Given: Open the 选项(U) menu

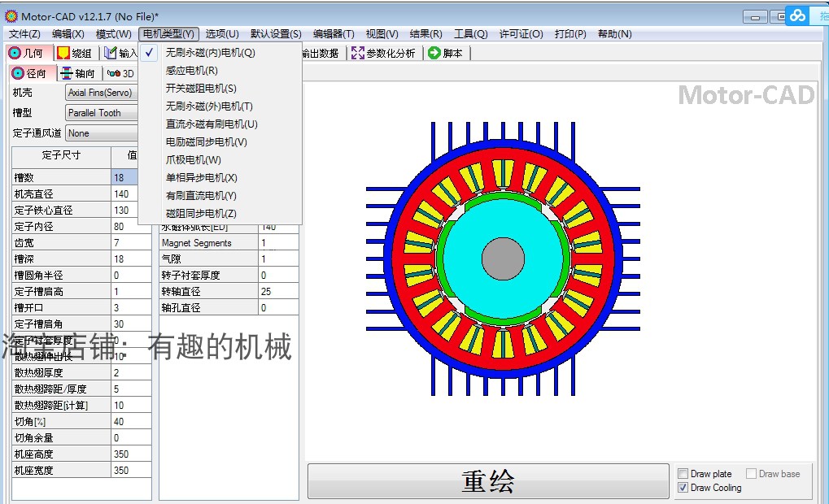Looking at the screenshot, I should 222,34.
